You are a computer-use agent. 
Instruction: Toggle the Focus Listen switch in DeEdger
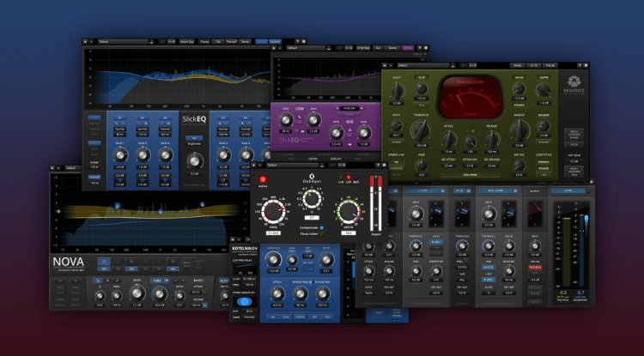322,234
